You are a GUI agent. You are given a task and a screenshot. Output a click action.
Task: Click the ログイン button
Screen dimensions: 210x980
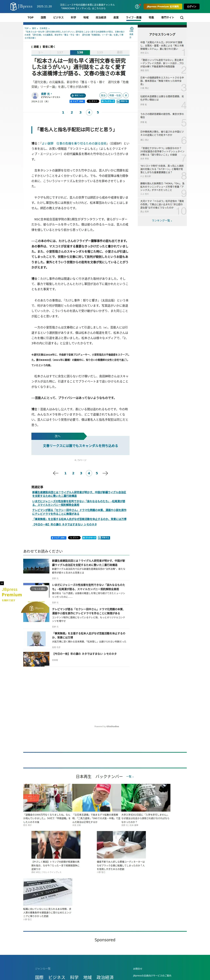[192, 7]
